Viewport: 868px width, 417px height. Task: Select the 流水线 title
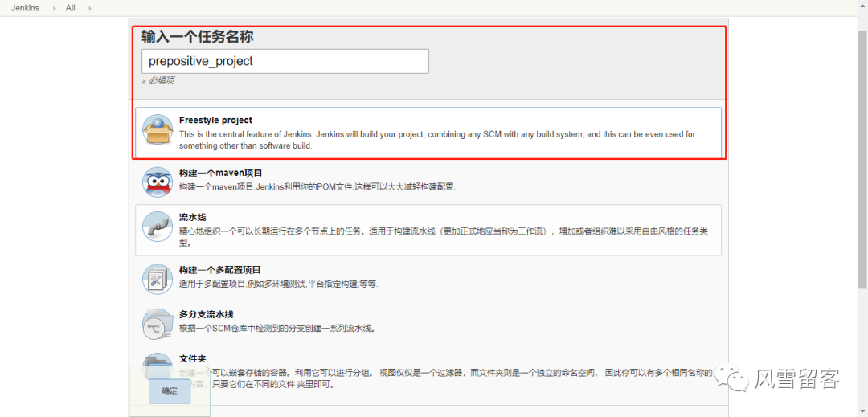coord(193,218)
